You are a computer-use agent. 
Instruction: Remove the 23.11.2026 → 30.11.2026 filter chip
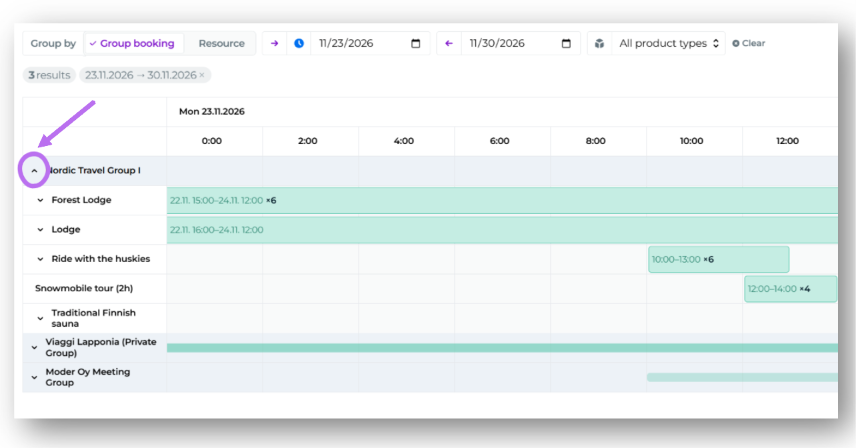[x=202, y=75]
